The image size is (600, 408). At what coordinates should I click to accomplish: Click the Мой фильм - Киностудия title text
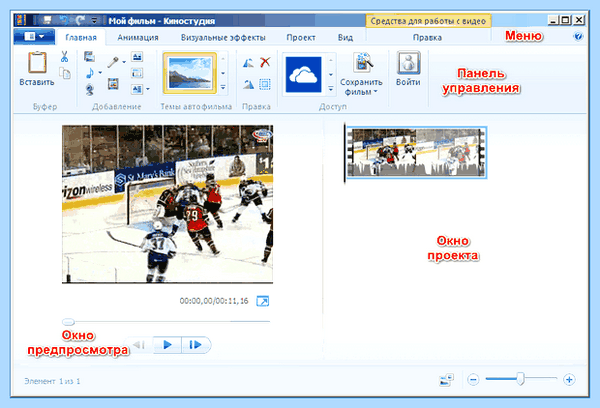[x=161, y=21]
